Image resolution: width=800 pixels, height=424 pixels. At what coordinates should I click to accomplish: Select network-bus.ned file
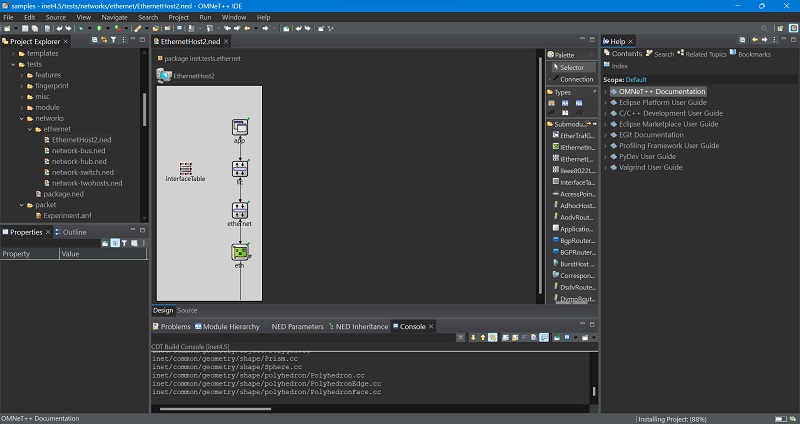coord(74,151)
